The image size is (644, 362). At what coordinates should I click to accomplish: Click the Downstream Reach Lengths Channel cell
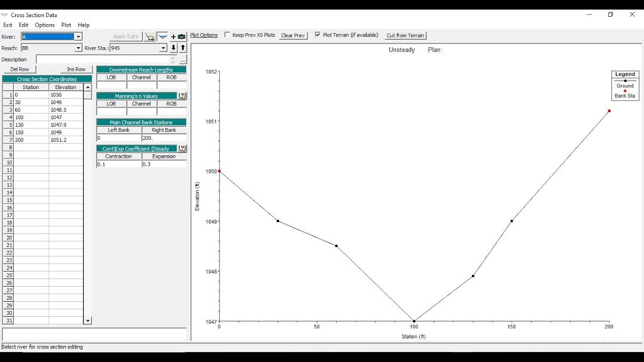pyautogui.click(x=141, y=85)
